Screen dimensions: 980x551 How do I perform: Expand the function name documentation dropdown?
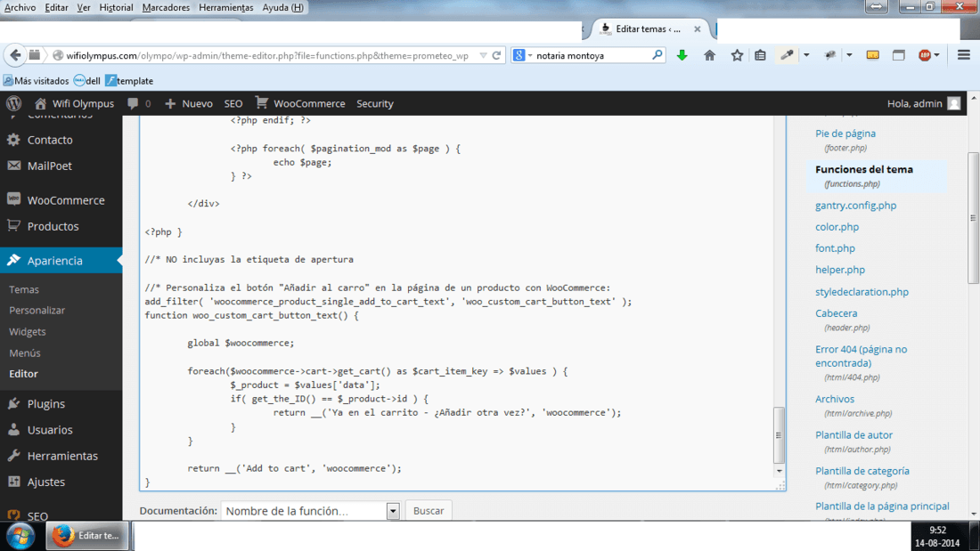coord(393,511)
